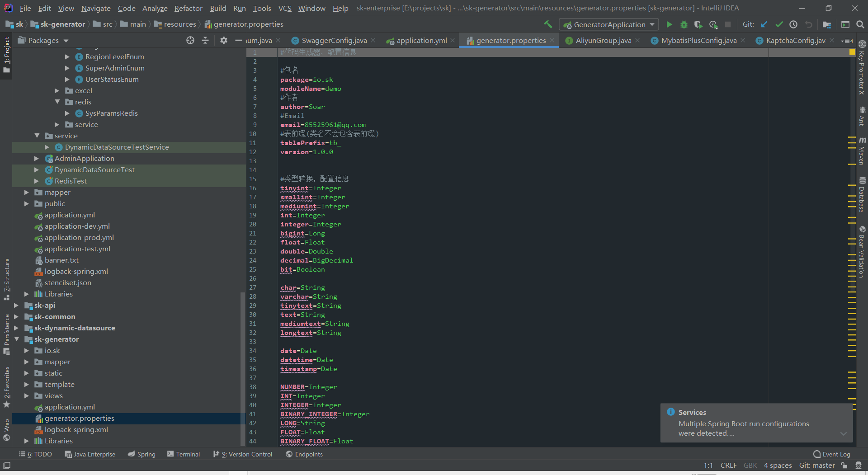Expand the sk-api module
The width and height of the screenshot is (868, 475).
tap(16, 306)
